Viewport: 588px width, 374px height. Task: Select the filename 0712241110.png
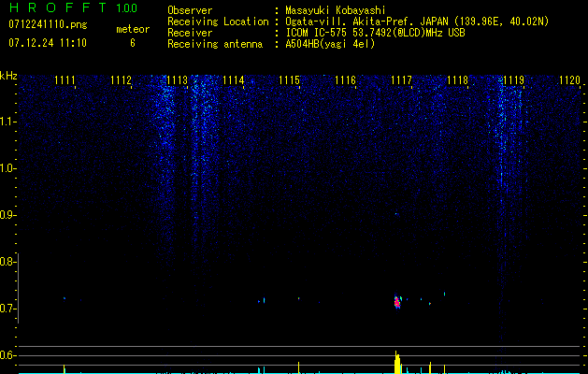coord(48,25)
